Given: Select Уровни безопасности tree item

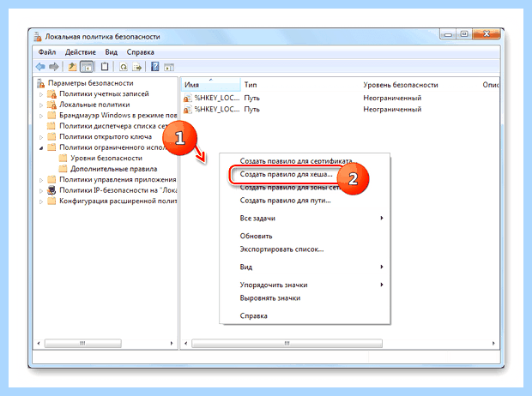Looking at the screenshot, I should [x=106, y=158].
